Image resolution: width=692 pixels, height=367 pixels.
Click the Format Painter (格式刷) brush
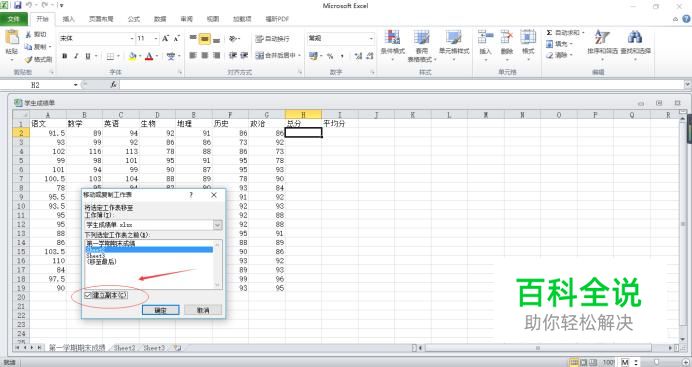[x=29, y=59]
